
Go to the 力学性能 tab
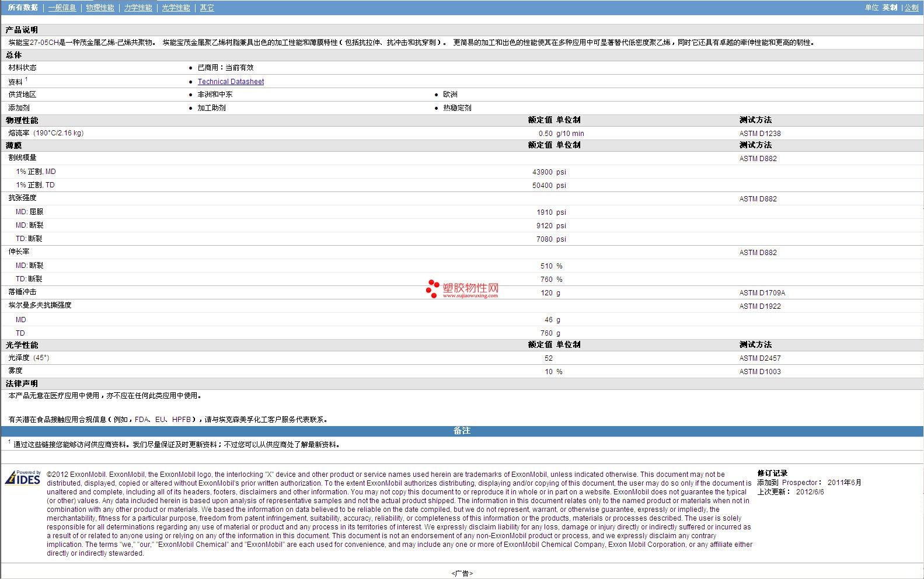point(138,8)
